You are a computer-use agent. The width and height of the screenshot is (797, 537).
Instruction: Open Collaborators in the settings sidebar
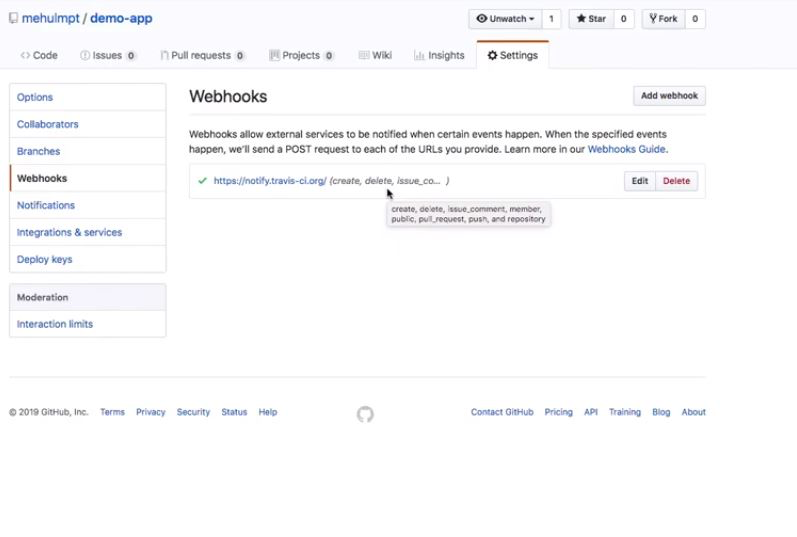[x=48, y=124]
